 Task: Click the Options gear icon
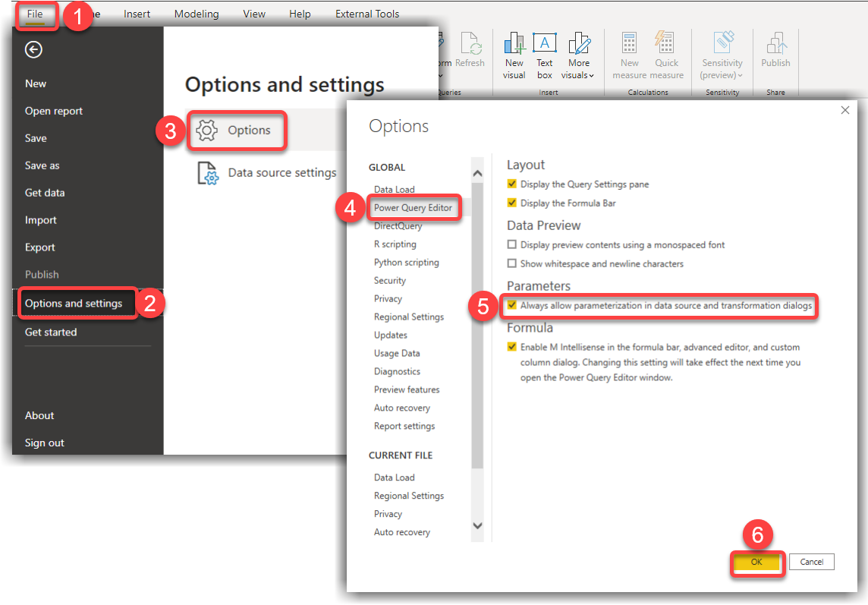(206, 131)
